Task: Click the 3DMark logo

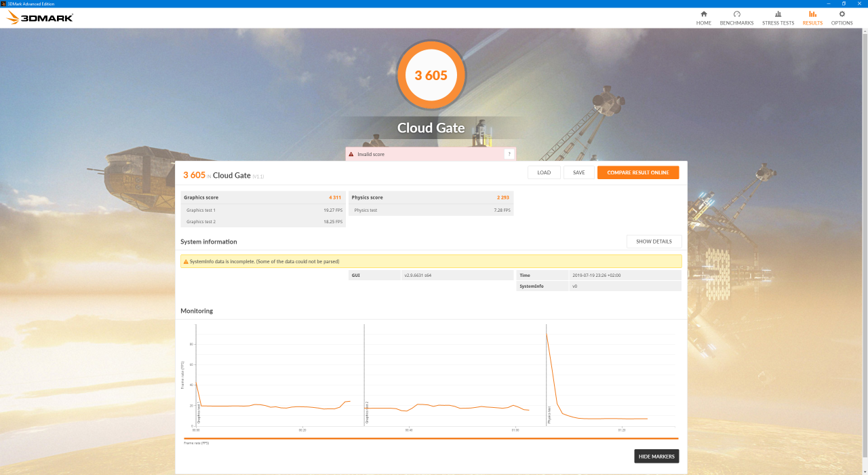Action: pyautogui.click(x=40, y=18)
